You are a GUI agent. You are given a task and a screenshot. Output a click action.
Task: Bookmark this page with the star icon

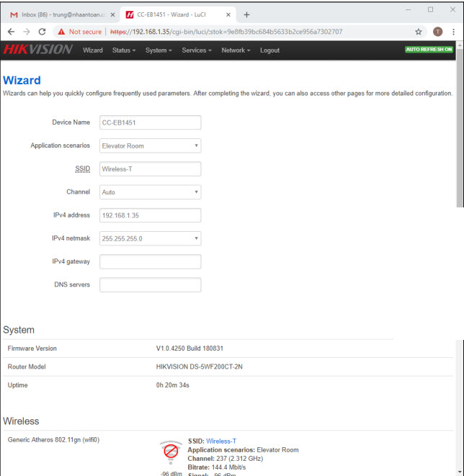pyautogui.click(x=419, y=32)
